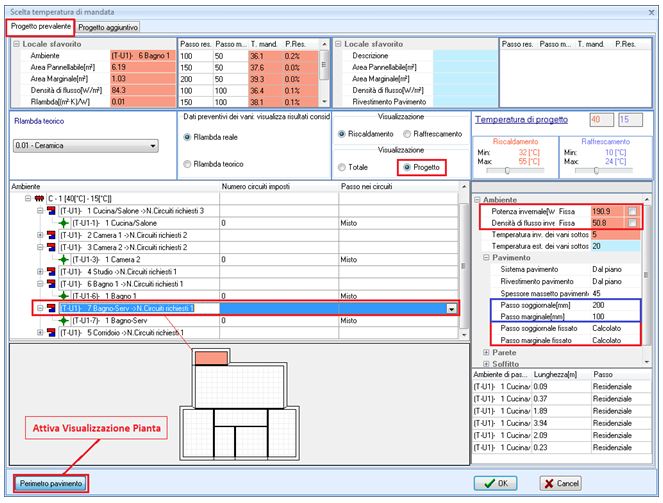
Task: Click the room icon for Camera 1
Action: (49, 235)
